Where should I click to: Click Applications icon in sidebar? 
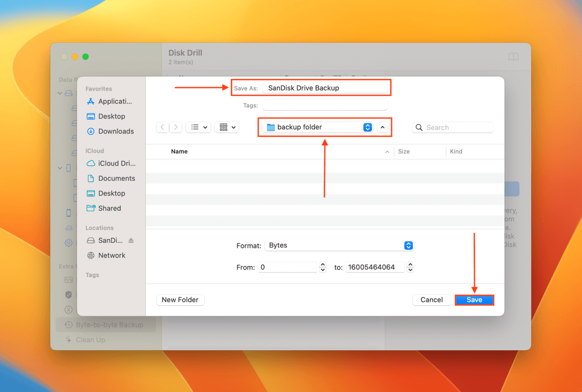(91, 101)
